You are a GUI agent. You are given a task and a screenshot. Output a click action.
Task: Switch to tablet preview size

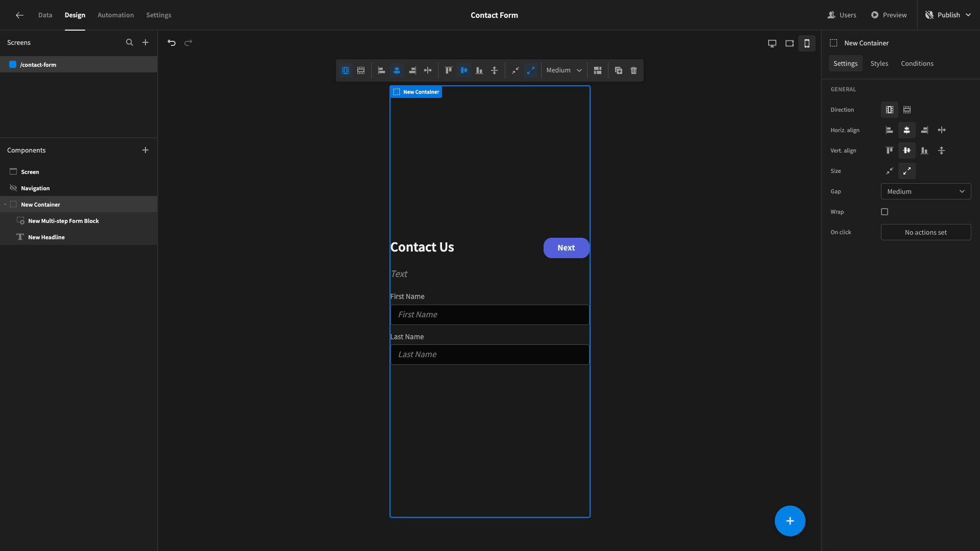[x=790, y=43]
